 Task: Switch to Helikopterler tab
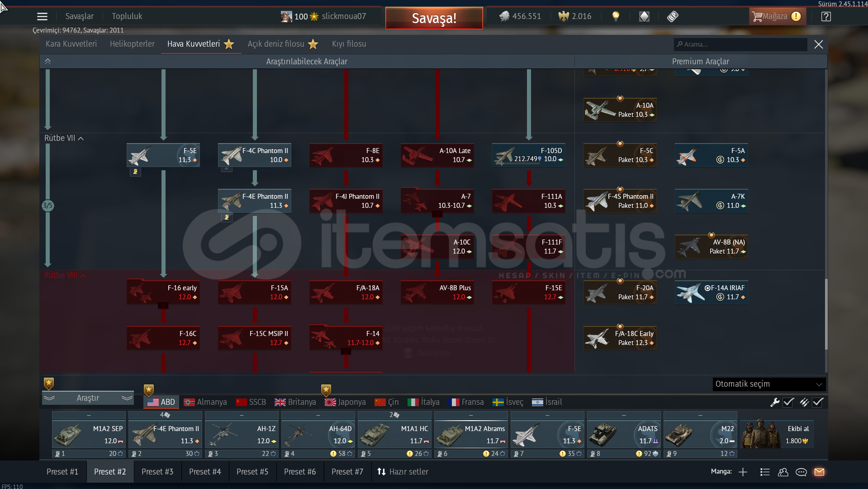(x=132, y=44)
